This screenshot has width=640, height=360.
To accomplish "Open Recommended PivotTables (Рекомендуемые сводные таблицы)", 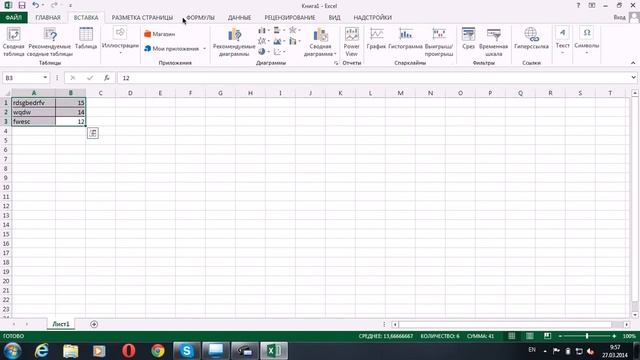I will pyautogui.click(x=50, y=42).
